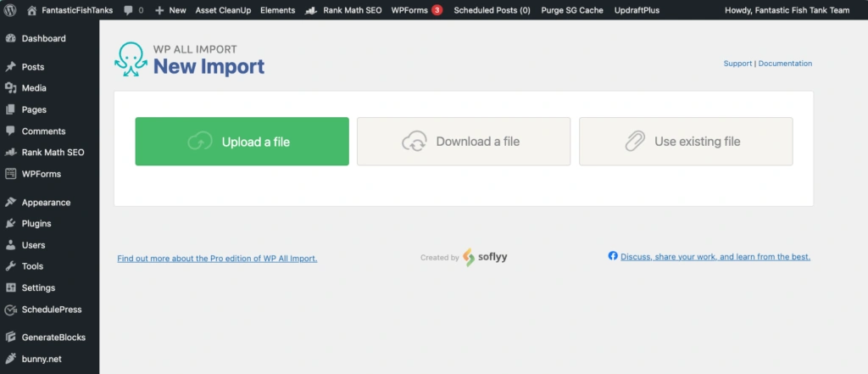Open WPForms menu in sidebar
The width and height of the screenshot is (868, 374).
[41, 174]
